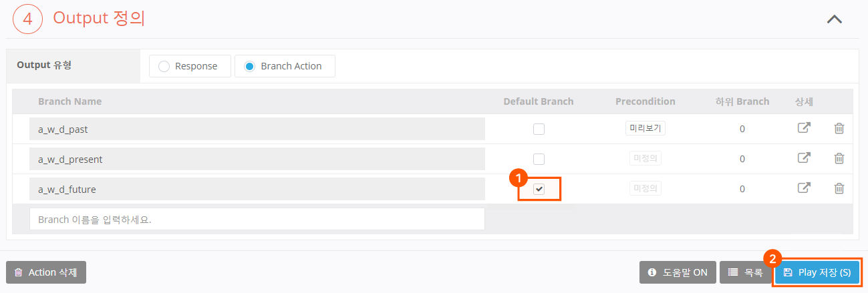
Task: Click the a_w_d_future branch name field
Action: click(257, 189)
